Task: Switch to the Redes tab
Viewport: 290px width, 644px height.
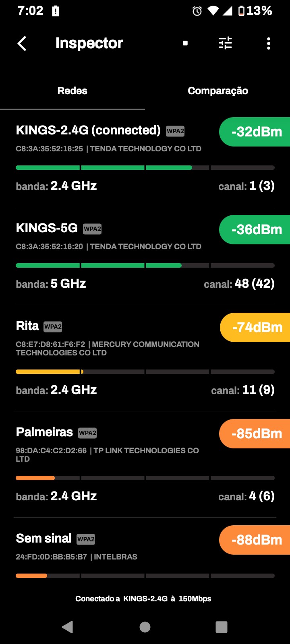Action: tap(72, 91)
